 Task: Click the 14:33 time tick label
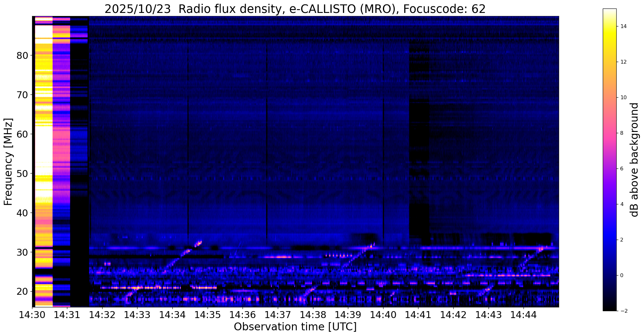click(x=137, y=314)
